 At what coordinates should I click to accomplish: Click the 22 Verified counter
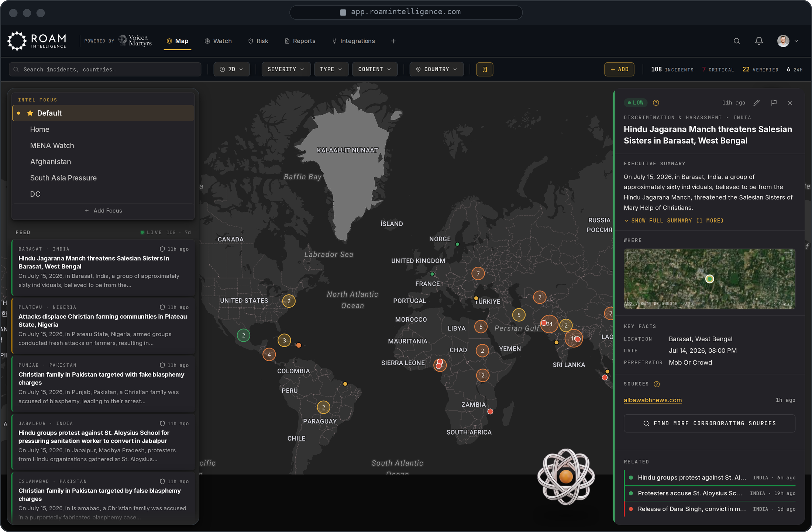[x=760, y=69]
